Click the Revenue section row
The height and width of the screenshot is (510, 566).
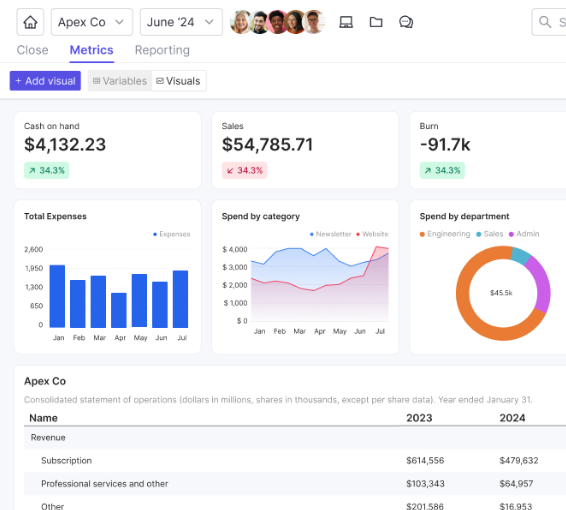(295, 437)
